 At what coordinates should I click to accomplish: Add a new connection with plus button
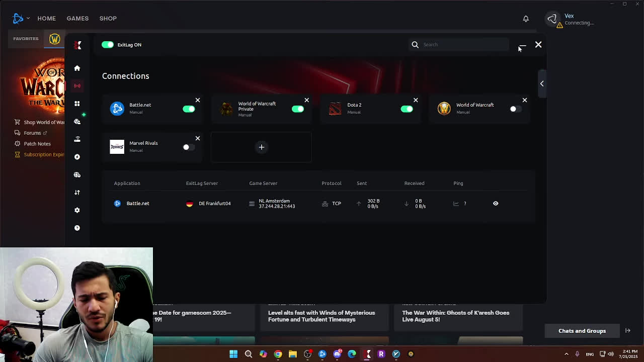point(262,147)
